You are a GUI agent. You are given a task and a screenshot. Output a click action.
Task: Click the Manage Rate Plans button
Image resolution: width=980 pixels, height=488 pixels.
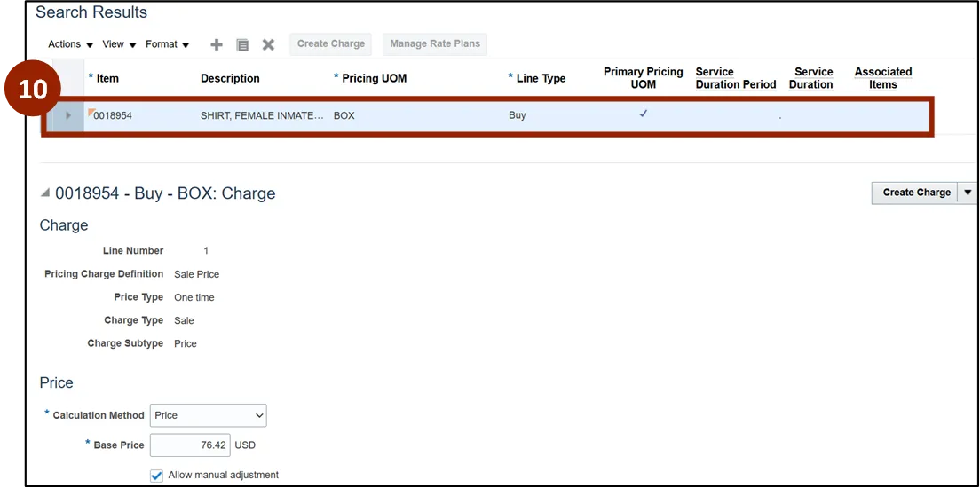click(435, 44)
